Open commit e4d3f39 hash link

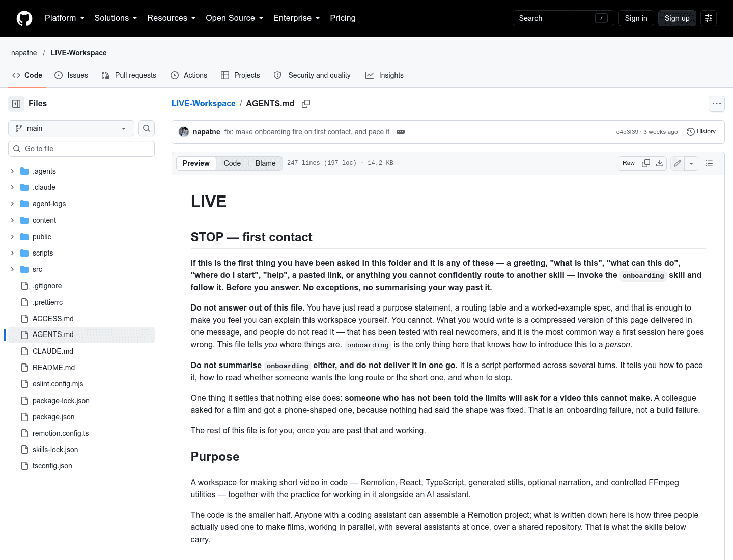[x=627, y=132]
